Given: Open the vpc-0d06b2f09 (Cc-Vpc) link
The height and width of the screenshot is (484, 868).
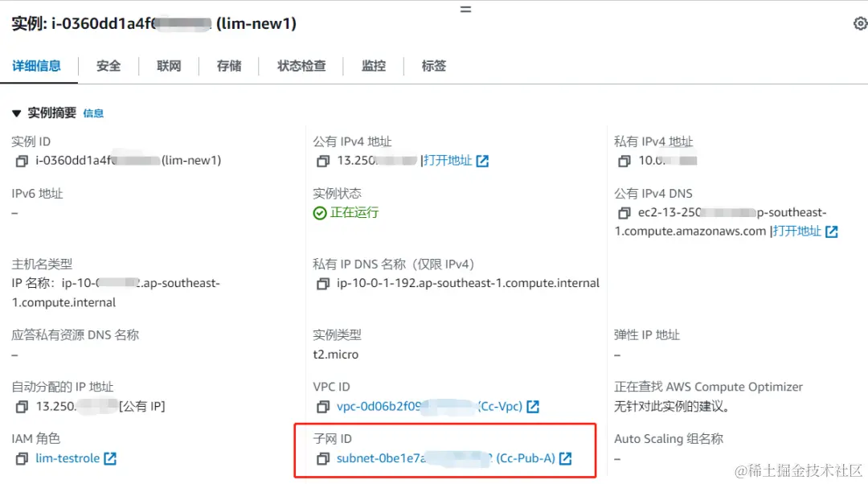Looking at the screenshot, I should click(429, 406).
